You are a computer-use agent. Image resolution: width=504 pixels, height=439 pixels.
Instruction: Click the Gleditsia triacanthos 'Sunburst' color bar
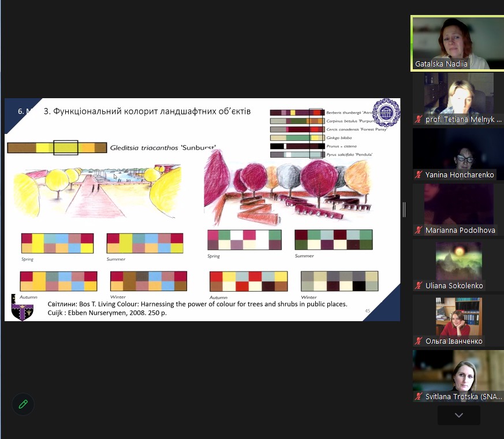point(51,148)
